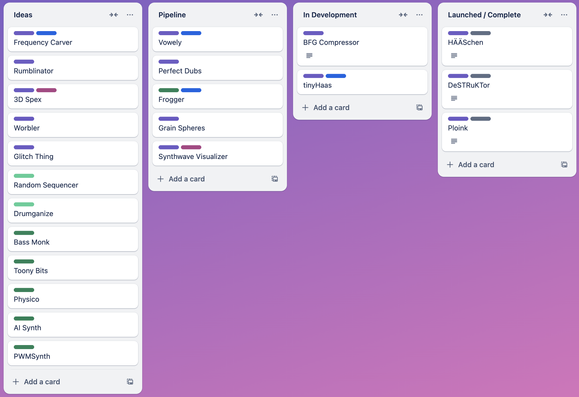Screen dimensions: 579x397
Task: Click the Launched / Complete list title
Action: [484, 15]
